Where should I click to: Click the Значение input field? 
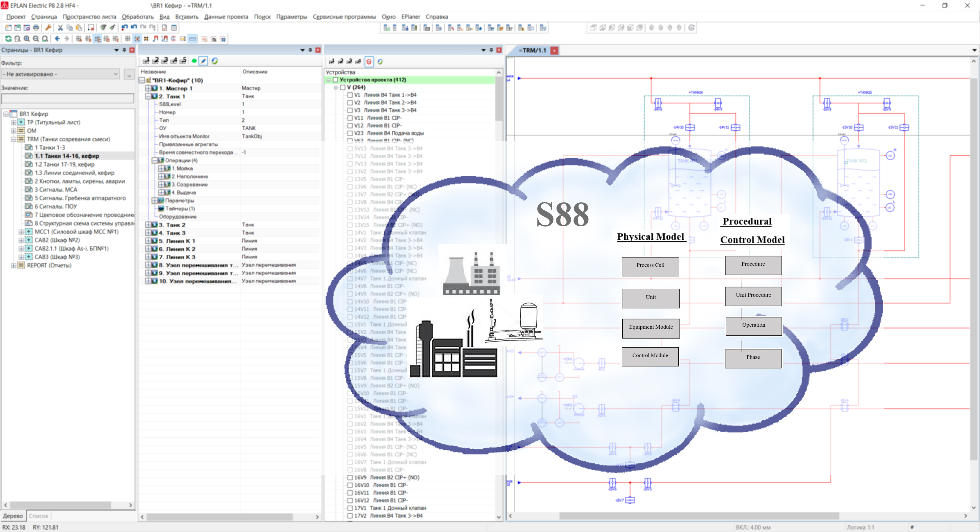coord(68,98)
